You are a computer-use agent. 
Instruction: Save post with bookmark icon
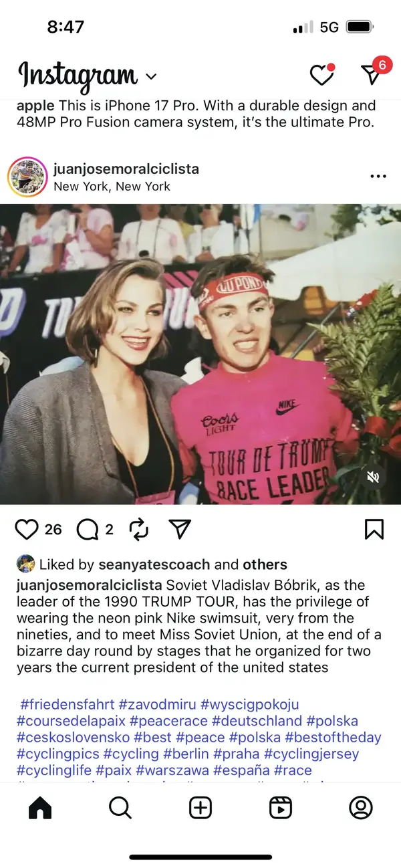coord(374,530)
